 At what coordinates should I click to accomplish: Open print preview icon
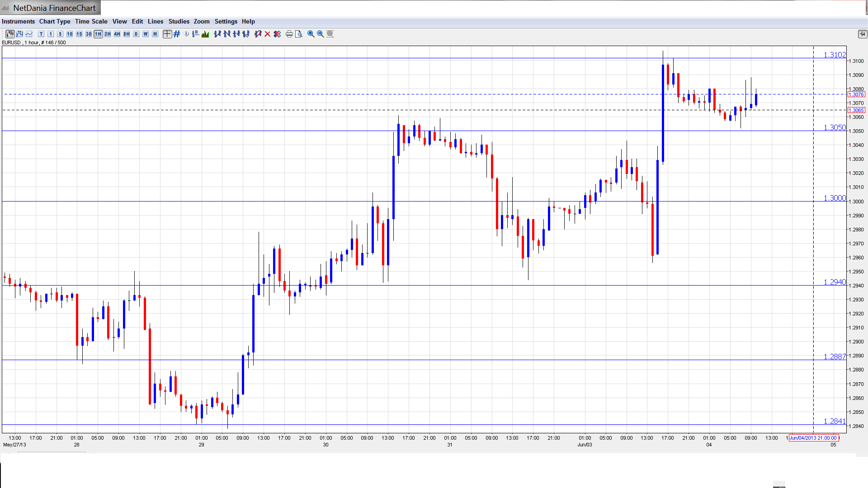[x=299, y=34]
